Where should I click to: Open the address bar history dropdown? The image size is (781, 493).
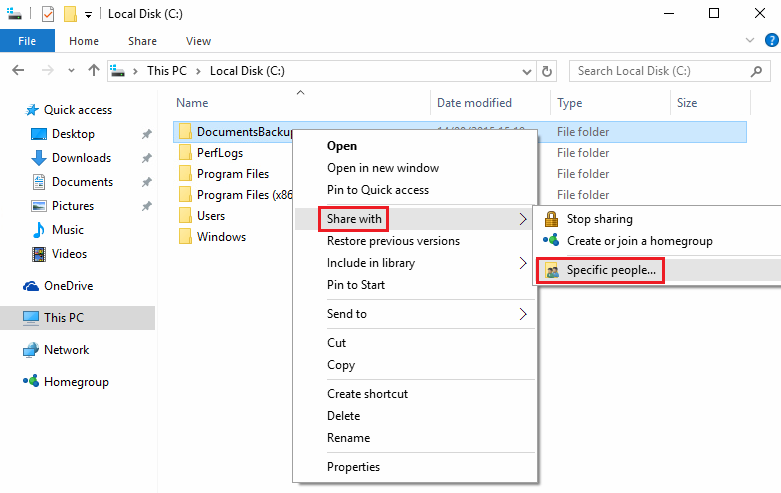pos(526,71)
